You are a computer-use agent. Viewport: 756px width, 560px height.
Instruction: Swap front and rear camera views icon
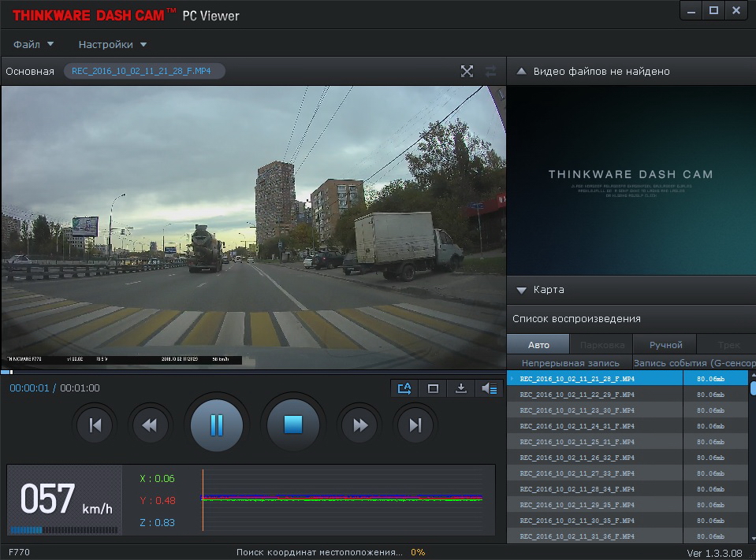491,71
